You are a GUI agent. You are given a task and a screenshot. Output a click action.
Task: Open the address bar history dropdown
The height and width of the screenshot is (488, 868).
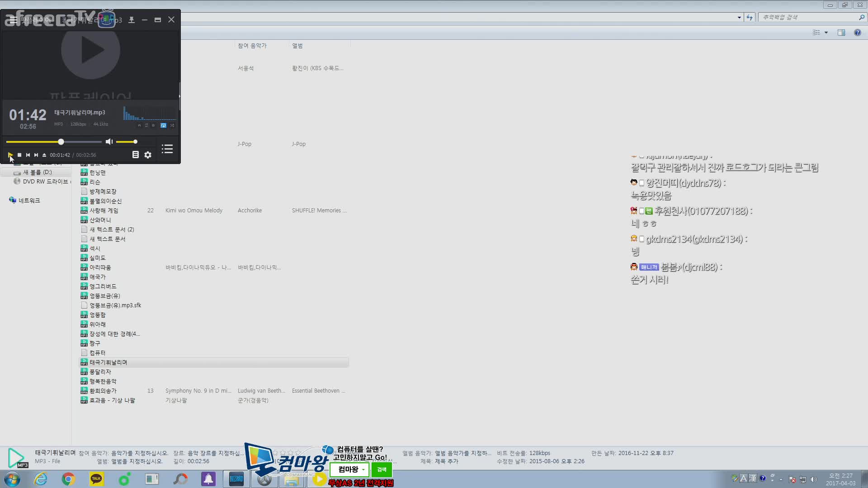pyautogui.click(x=739, y=17)
